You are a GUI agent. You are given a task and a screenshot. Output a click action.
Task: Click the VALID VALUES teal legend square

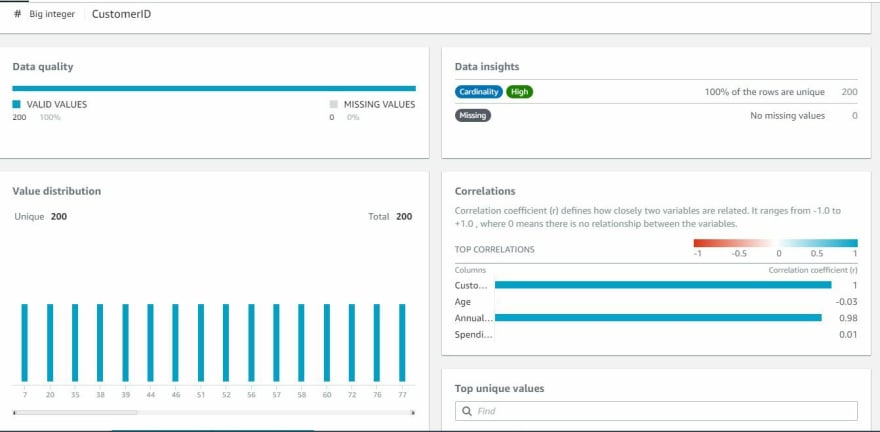coord(16,104)
